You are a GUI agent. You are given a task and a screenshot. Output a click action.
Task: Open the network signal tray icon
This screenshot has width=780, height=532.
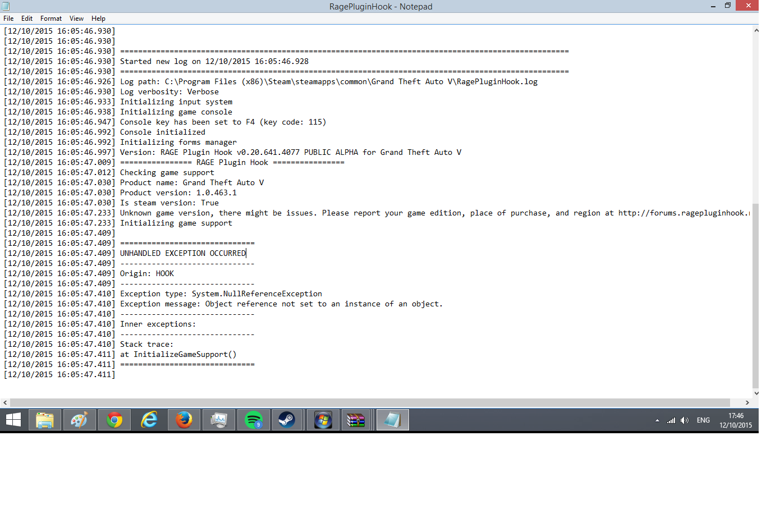(671, 420)
